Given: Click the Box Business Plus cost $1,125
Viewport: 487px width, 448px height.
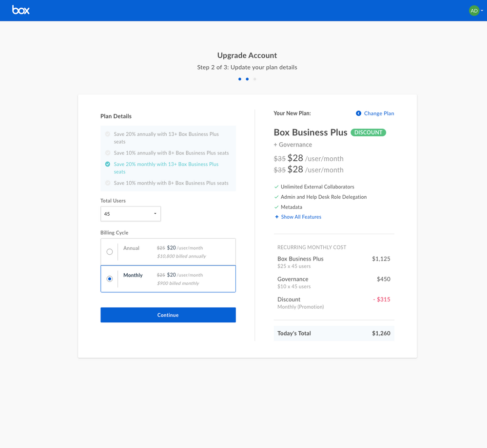Looking at the screenshot, I should tap(381, 259).
